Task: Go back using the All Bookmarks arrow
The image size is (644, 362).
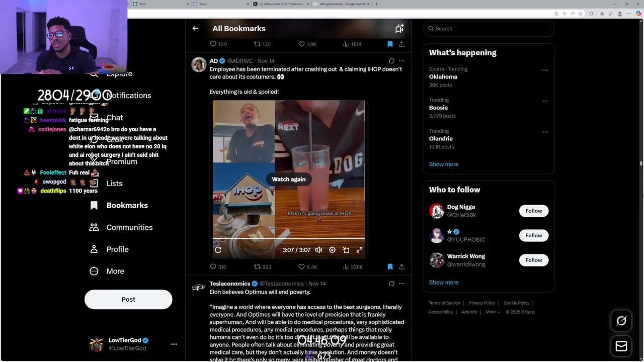Action: 195,29
